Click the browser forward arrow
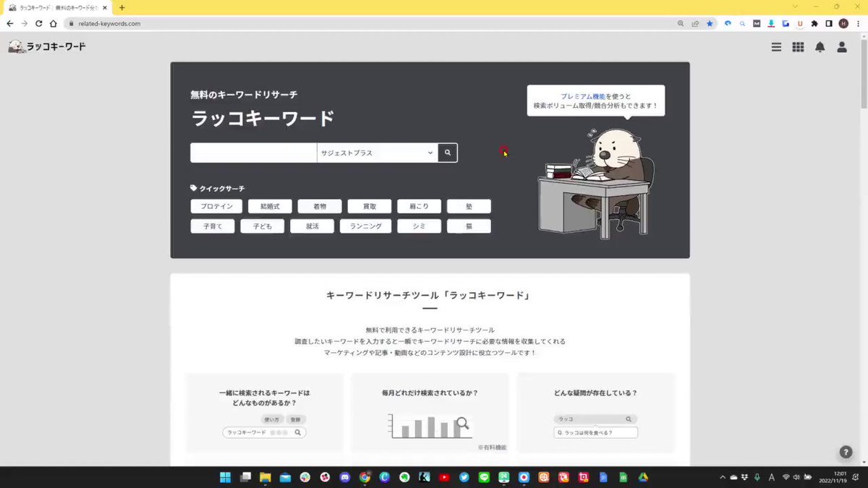 [x=24, y=23]
